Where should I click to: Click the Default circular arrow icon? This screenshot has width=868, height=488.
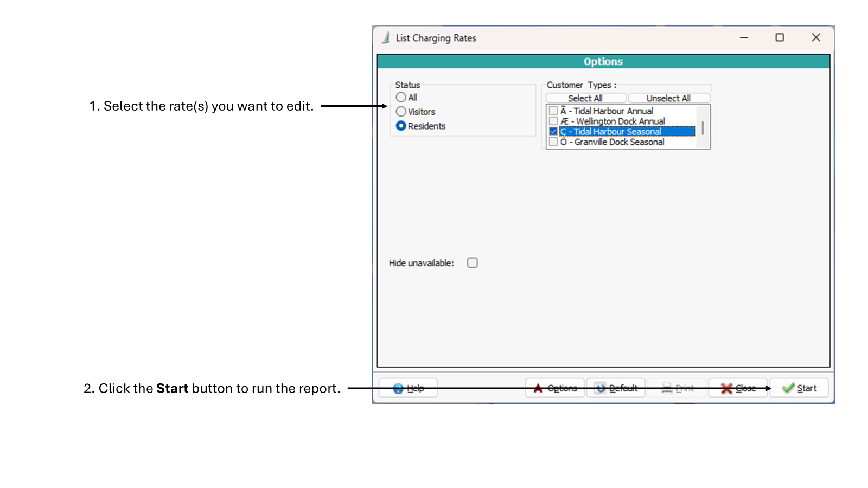coord(601,388)
